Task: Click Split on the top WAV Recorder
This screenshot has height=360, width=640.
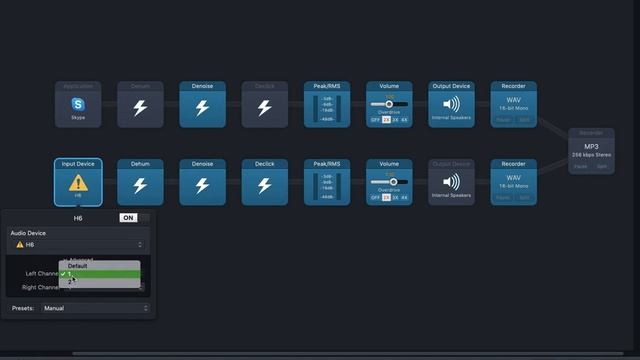Action: click(x=524, y=120)
